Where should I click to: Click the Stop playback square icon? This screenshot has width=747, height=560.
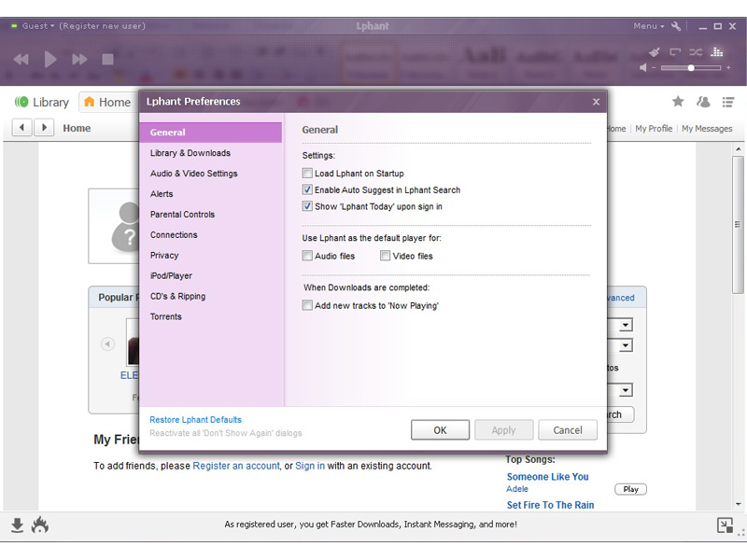[x=107, y=60]
